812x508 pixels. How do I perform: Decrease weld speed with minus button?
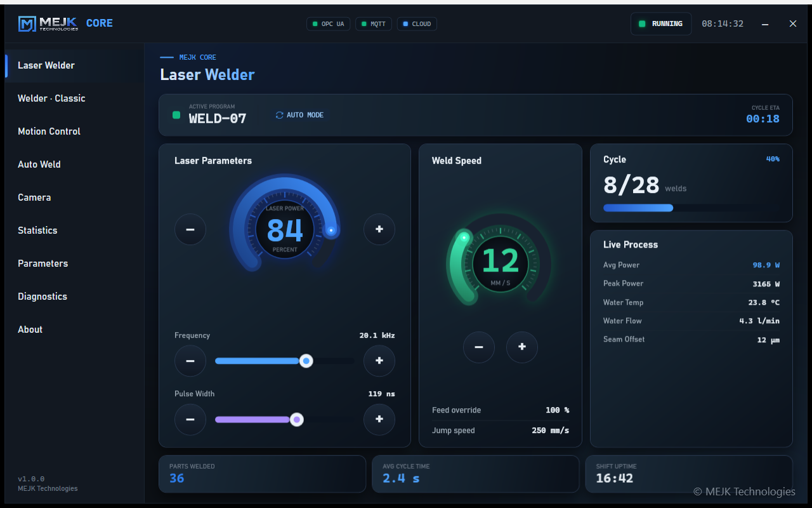pos(479,347)
